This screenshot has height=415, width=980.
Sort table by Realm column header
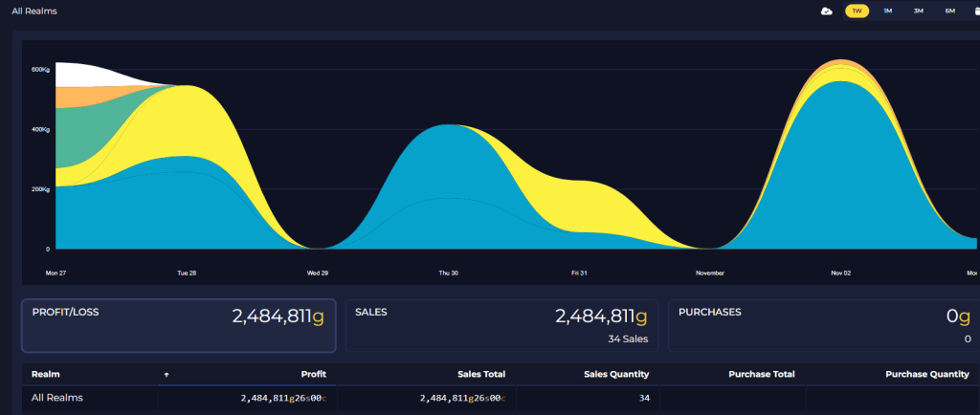pos(46,375)
